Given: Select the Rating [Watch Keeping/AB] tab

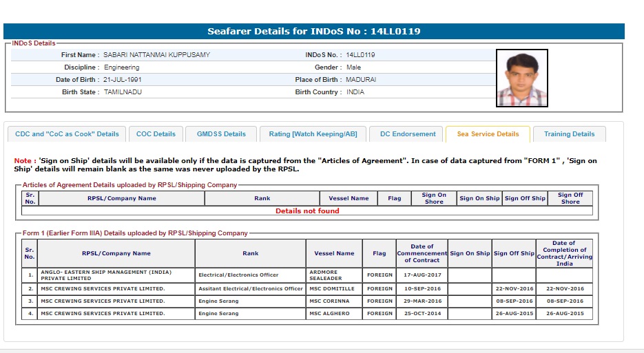Looking at the screenshot, I should pyautogui.click(x=313, y=134).
